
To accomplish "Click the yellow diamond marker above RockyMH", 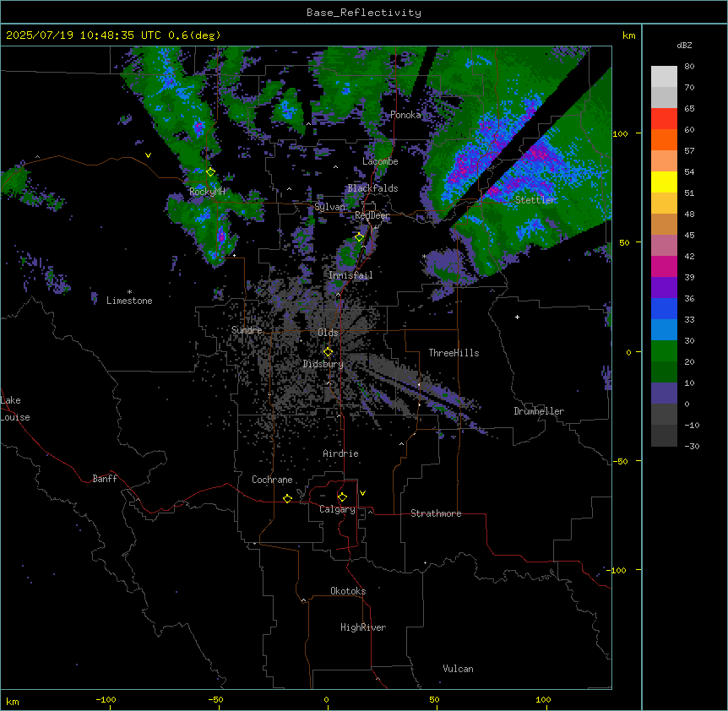I will tap(210, 172).
